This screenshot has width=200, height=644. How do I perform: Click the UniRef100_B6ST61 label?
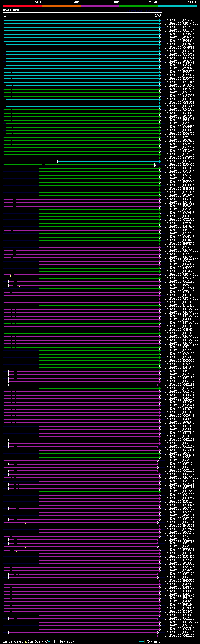click(179, 51)
